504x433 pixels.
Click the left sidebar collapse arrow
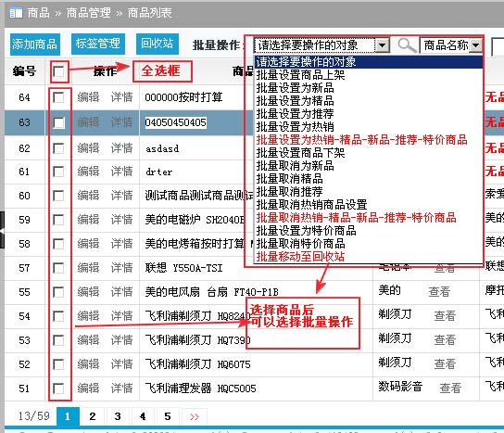click(x=2, y=230)
